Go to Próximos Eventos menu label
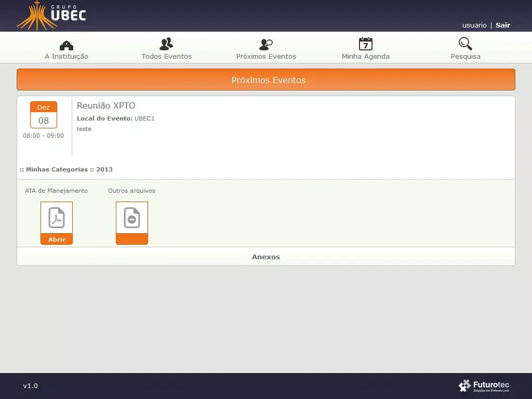Image resolution: width=532 pixels, height=399 pixels. pos(266,56)
